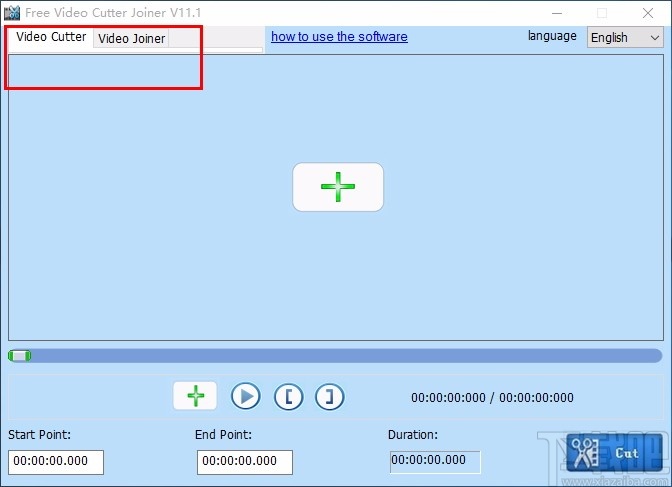Click the Cut button with scissors

(x=614, y=453)
